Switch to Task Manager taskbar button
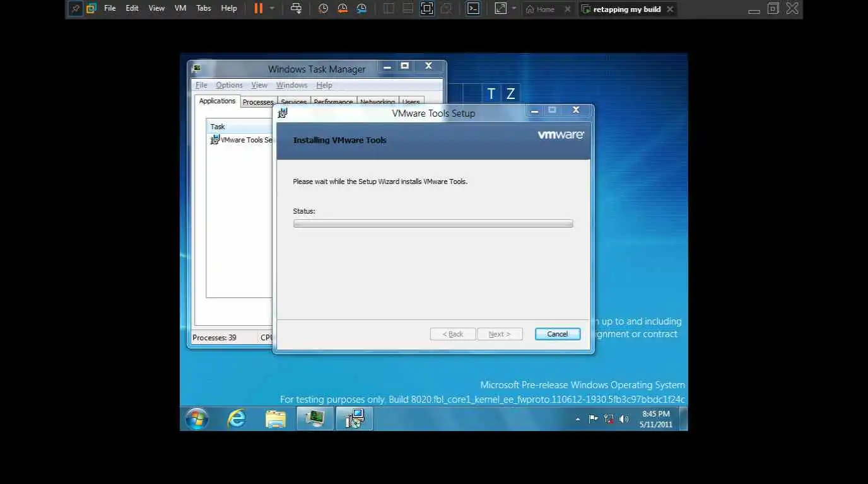The height and width of the screenshot is (484, 868). (x=315, y=418)
